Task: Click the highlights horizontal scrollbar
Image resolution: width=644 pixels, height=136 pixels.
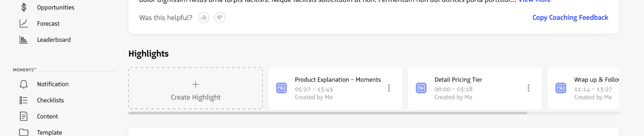Action: click(327, 113)
